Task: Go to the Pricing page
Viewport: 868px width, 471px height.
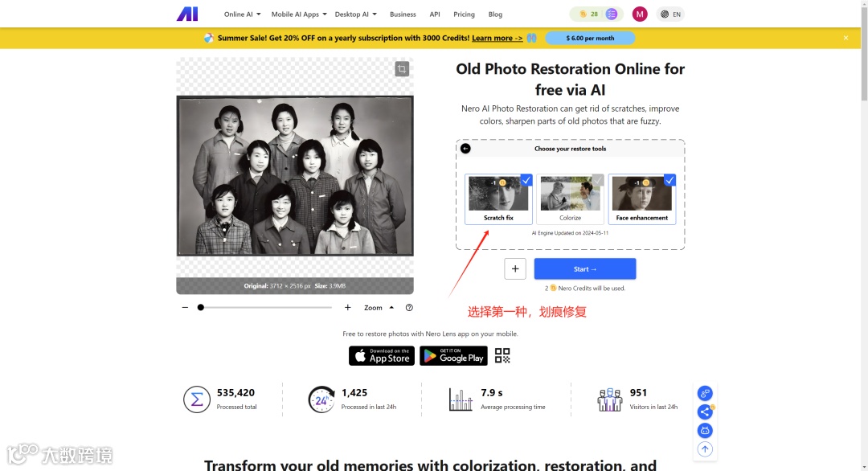Action: coord(464,14)
